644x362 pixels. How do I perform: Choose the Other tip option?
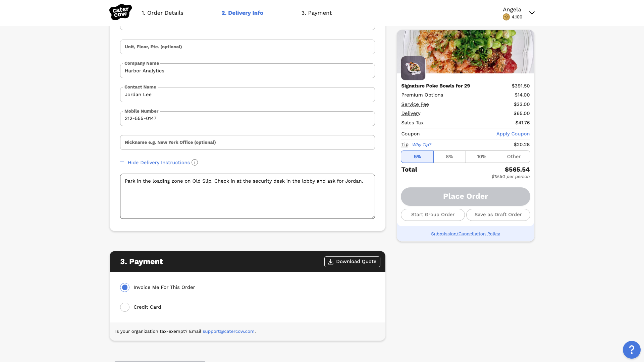click(514, 157)
